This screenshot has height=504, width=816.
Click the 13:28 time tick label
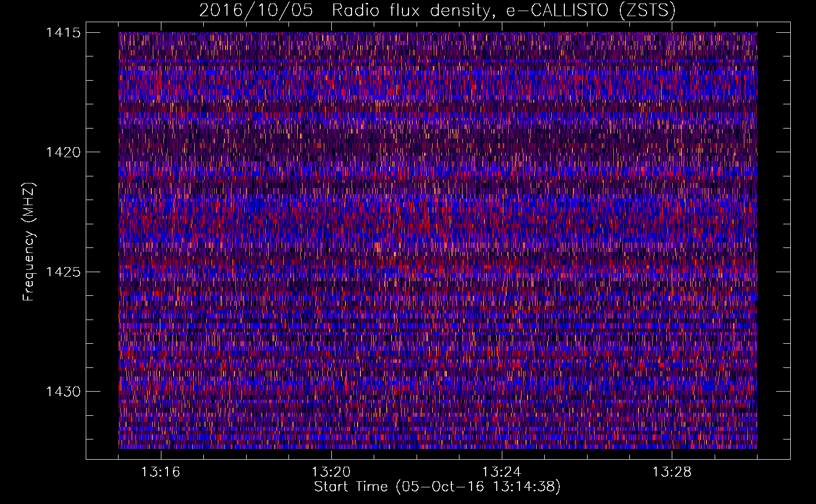(672, 472)
